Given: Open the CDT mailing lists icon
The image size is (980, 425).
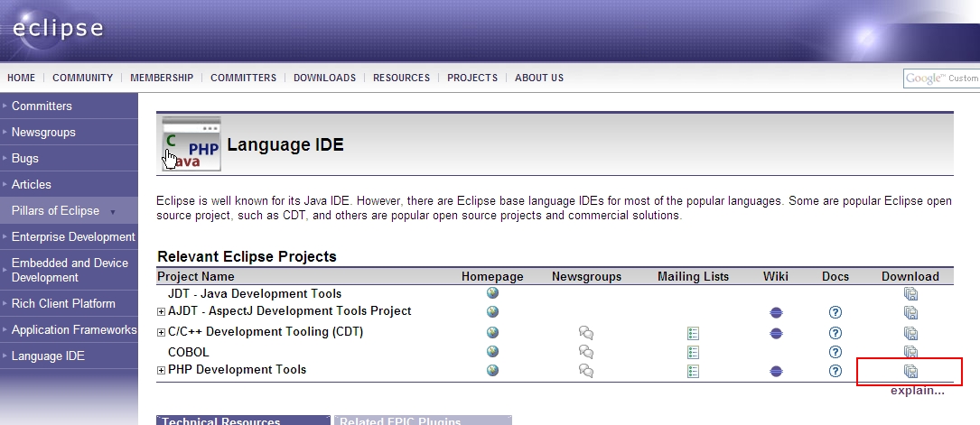Looking at the screenshot, I should (x=693, y=333).
